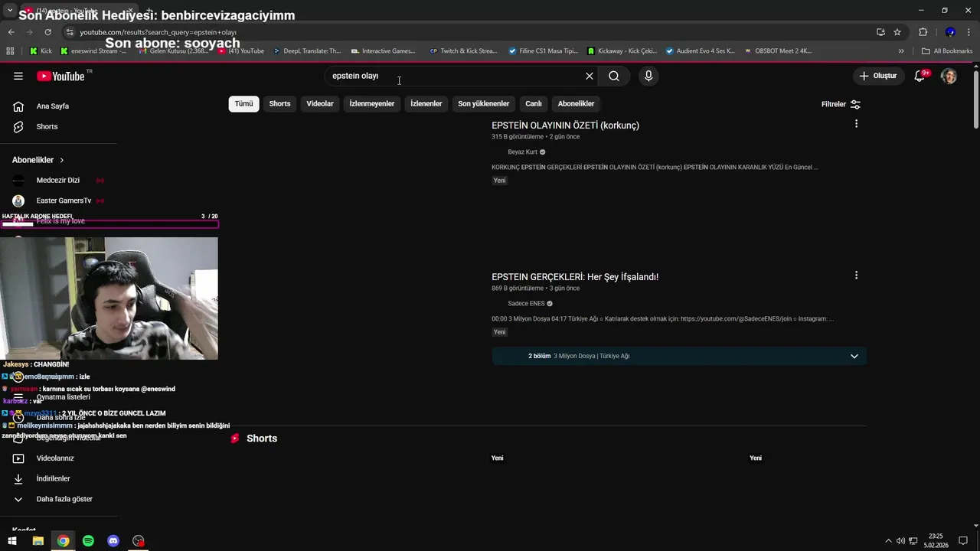Select the Canlı filter chip

coord(534,103)
